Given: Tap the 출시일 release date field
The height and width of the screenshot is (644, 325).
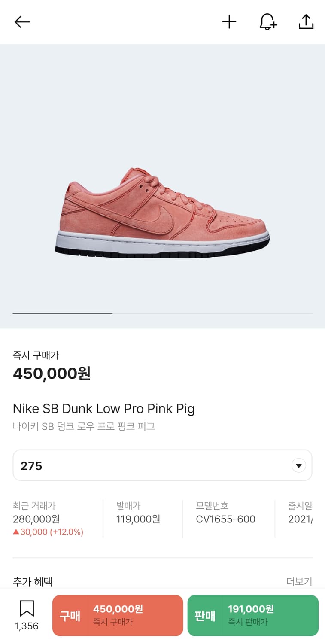Looking at the screenshot, I should (x=300, y=513).
